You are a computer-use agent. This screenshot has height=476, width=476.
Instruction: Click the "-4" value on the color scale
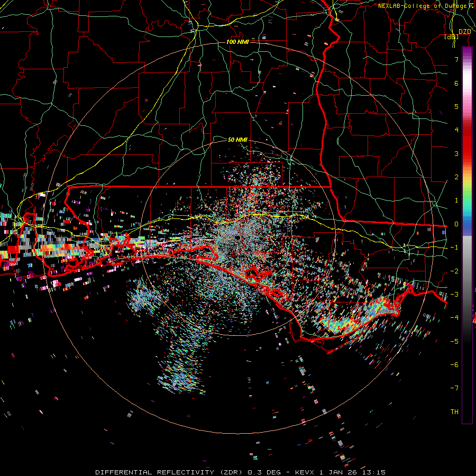pos(454,318)
